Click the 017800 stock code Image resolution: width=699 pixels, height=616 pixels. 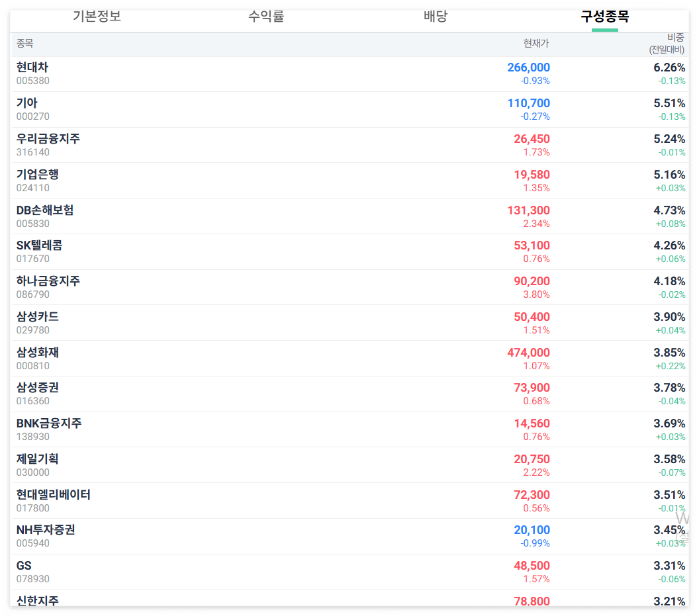coord(33,507)
